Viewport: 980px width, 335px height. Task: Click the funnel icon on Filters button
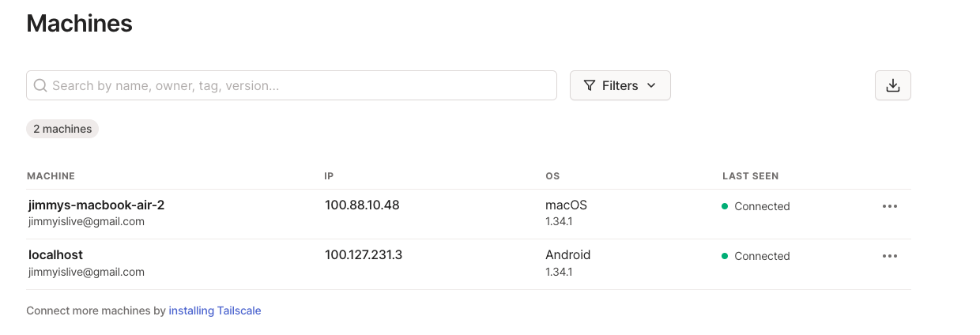tap(590, 85)
